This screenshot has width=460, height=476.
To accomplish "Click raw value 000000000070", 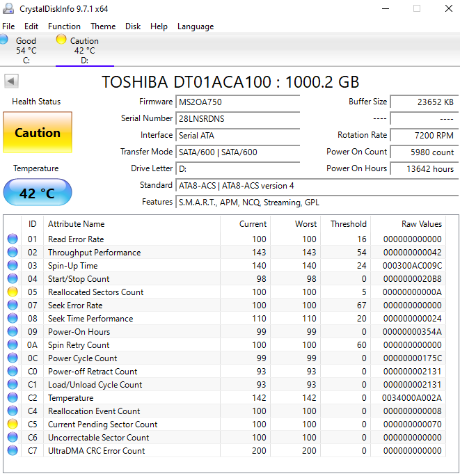I will click(x=412, y=424).
